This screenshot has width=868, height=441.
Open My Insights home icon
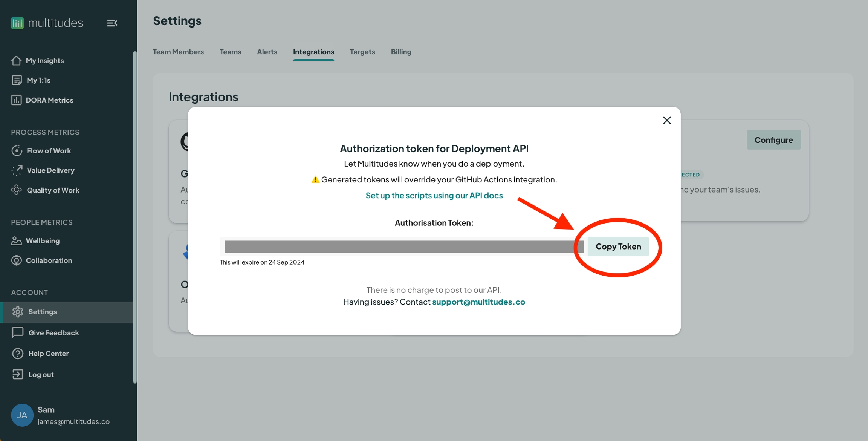pos(16,61)
